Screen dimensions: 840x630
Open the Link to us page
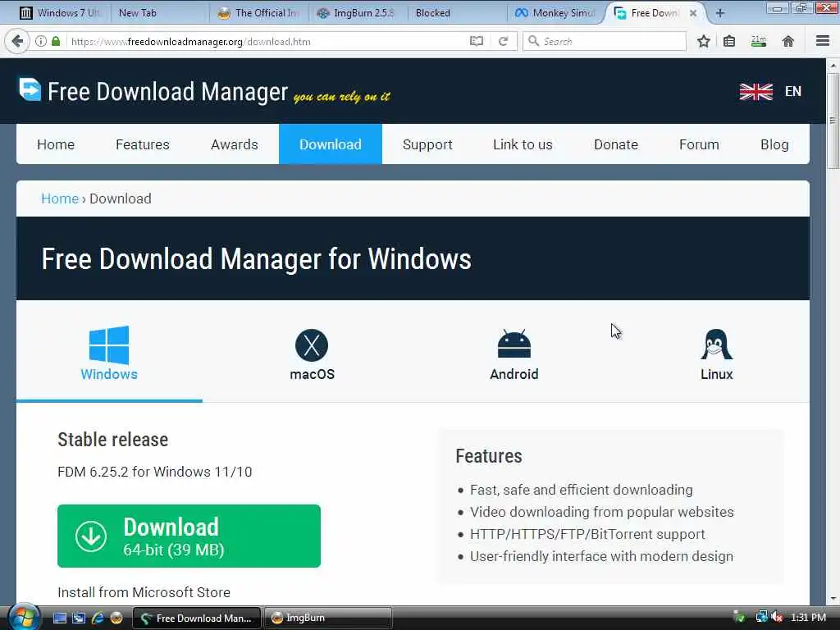[x=523, y=144]
